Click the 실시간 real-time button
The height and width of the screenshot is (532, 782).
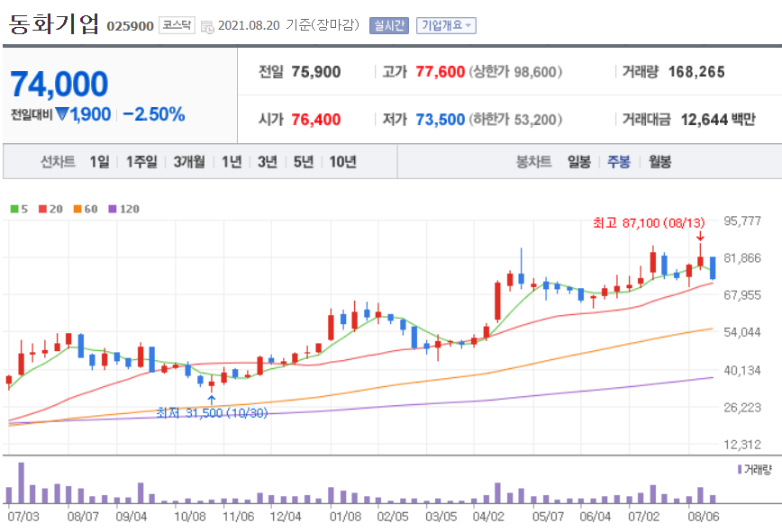(389, 25)
